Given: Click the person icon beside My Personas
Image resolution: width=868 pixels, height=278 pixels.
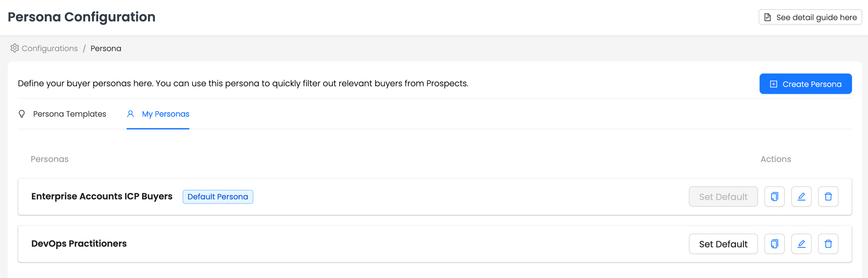Looking at the screenshot, I should tap(130, 114).
